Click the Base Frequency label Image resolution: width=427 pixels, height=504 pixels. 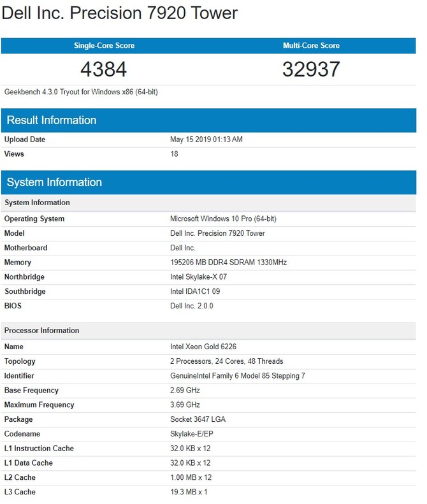(31, 391)
